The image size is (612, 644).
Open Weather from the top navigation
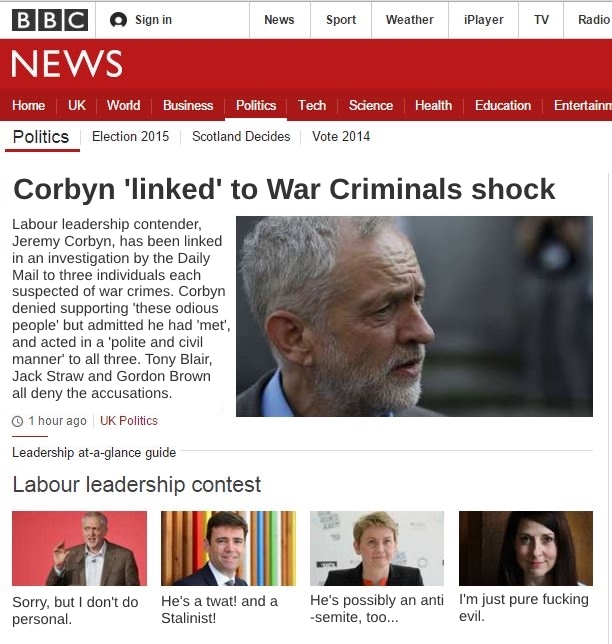pyautogui.click(x=410, y=20)
